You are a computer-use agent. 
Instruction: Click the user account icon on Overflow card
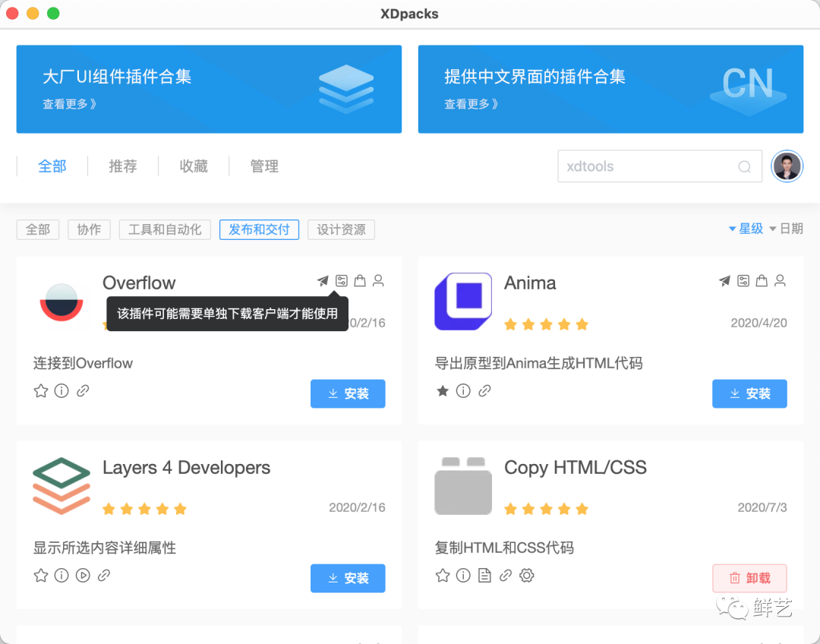(378, 281)
